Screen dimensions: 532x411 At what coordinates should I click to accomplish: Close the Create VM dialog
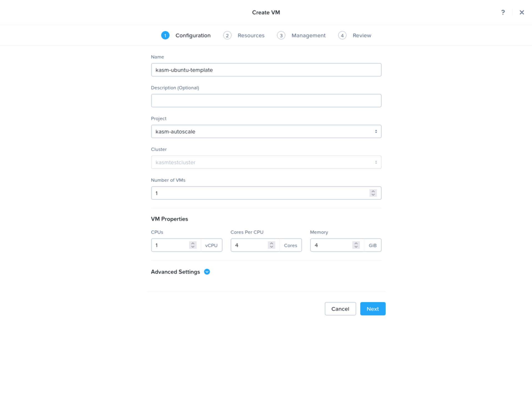click(x=522, y=12)
